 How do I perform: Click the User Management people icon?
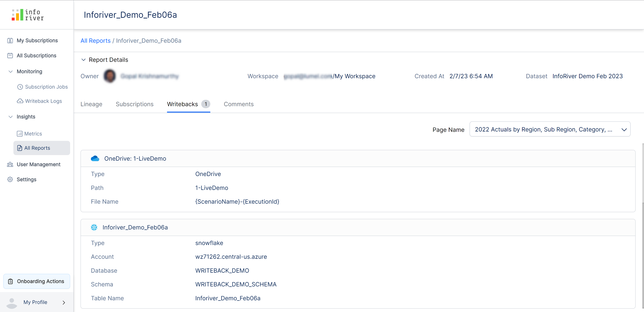click(x=10, y=165)
